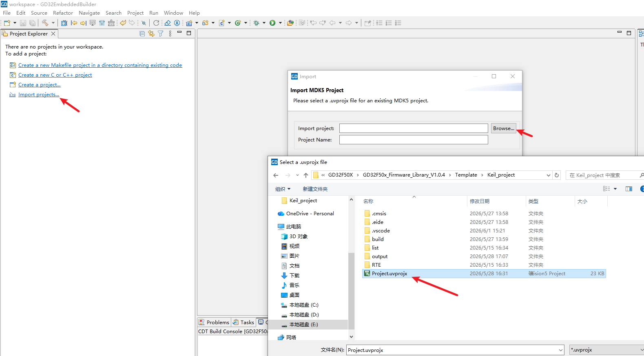The image size is (644, 356).
Task: Open the Refactor menu
Action: [x=63, y=13]
